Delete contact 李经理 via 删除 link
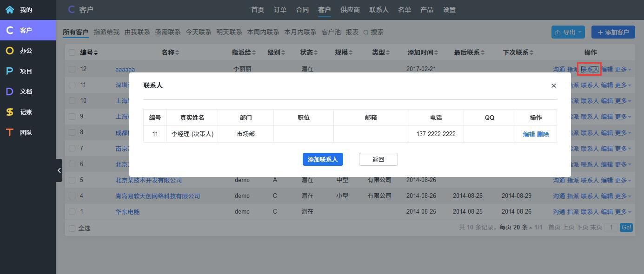Image resolution: width=644 pixels, height=274 pixels. (543, 134)
